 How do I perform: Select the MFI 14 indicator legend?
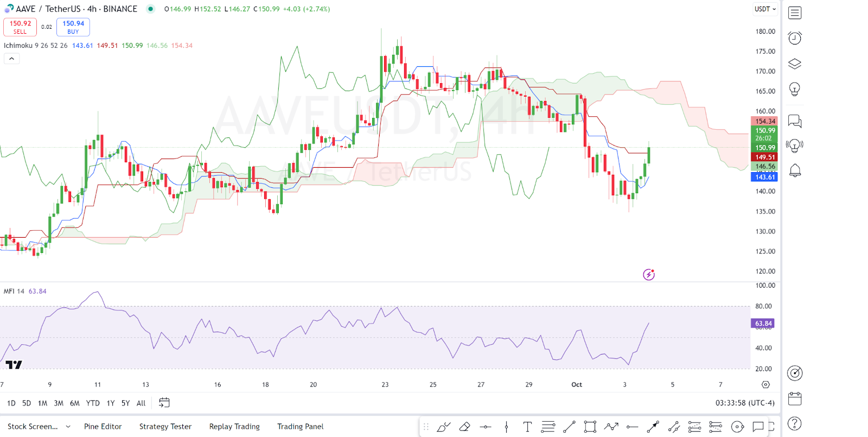click(14, 292)
